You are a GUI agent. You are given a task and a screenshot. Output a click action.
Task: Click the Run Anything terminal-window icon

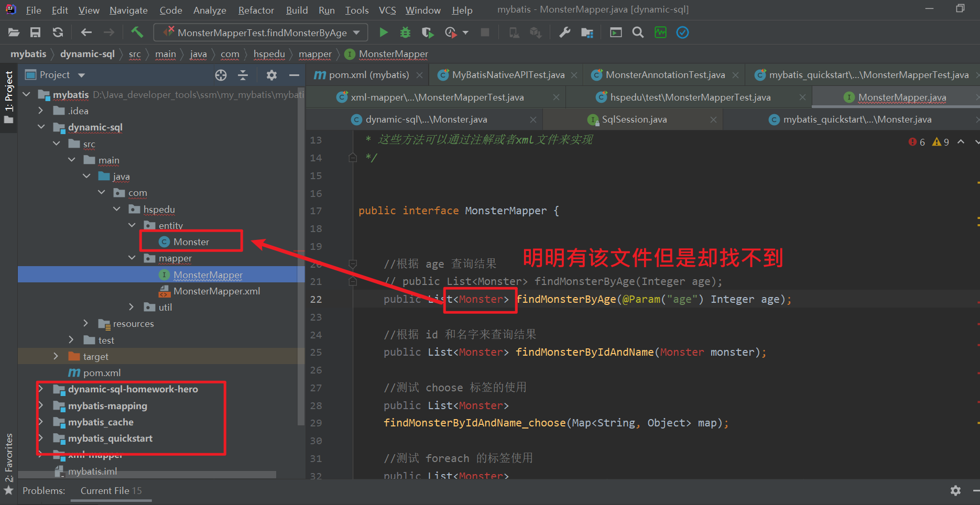616,32
